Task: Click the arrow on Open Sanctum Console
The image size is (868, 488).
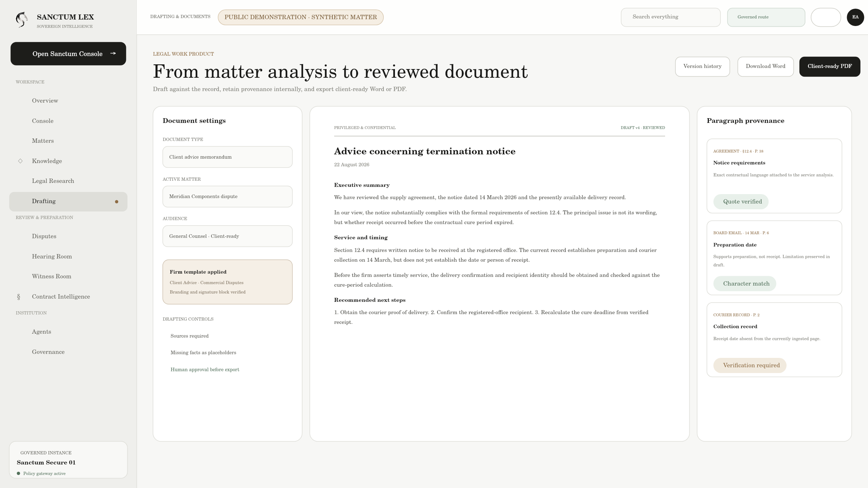Action: (x=113, y=53)
